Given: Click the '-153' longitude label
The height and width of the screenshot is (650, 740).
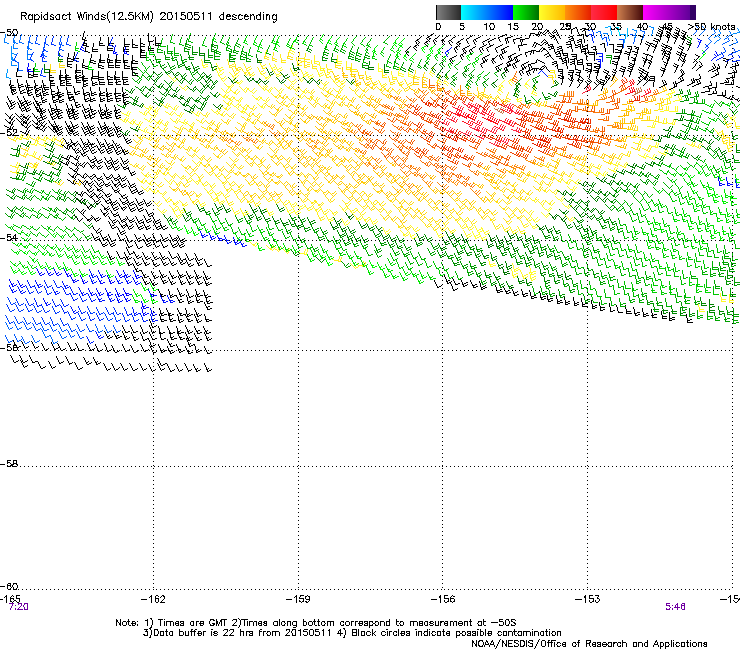Looking at the screenshot, I should tap(588, 599).
